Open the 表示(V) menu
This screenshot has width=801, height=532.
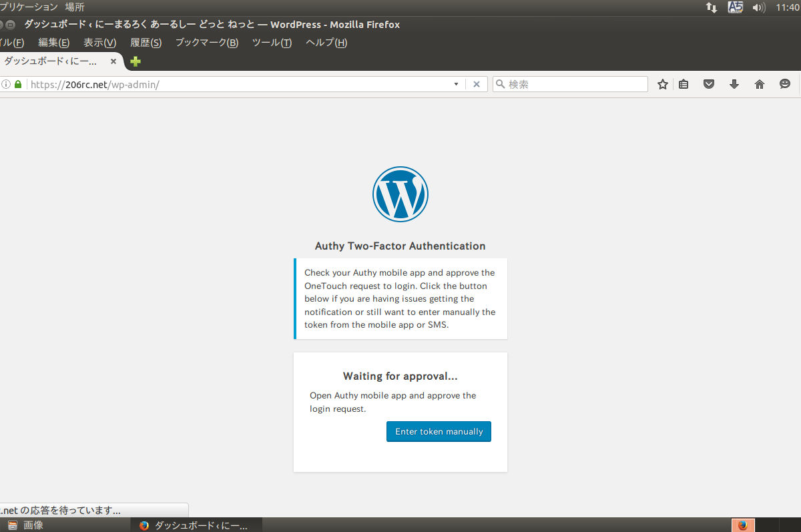(x=99, y=43)
